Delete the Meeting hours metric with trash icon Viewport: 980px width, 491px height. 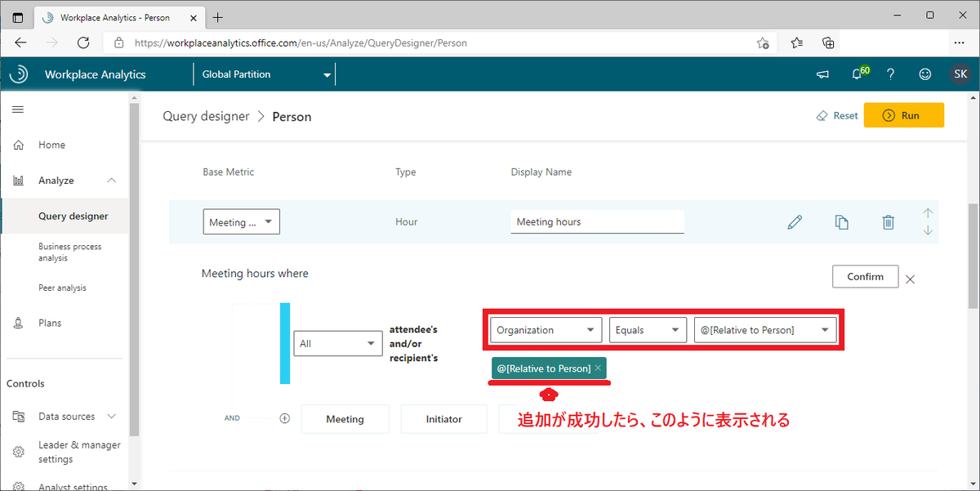point(889,222)
